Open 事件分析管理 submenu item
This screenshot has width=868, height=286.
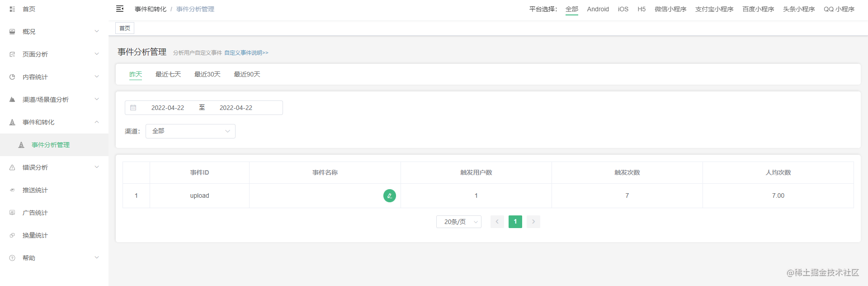click(x=54, y=145)
